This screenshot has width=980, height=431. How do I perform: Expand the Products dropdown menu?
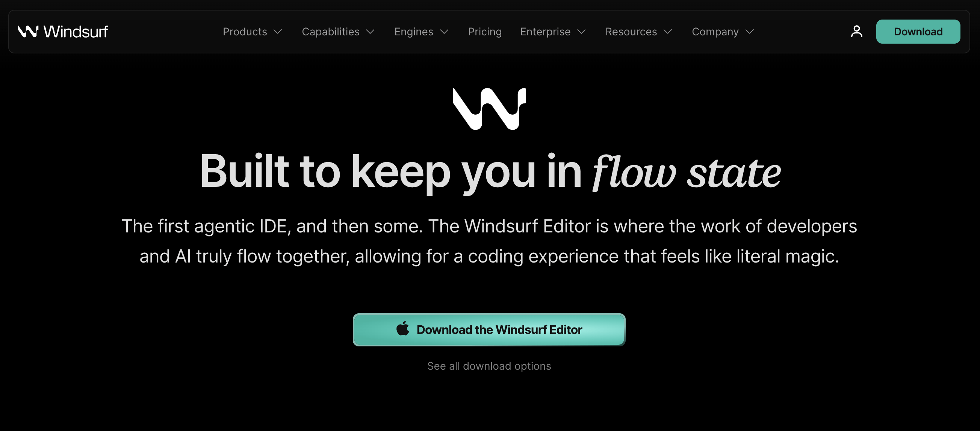click(253, 32)
